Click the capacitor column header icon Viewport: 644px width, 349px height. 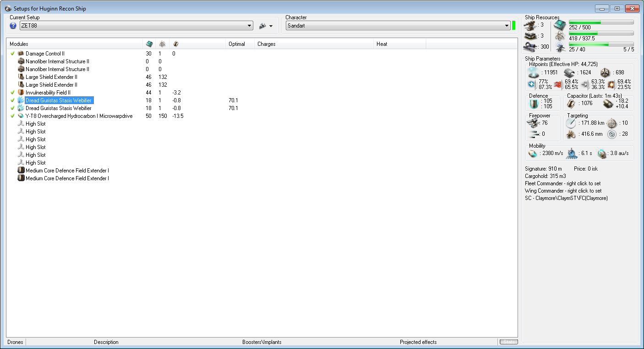175,44
